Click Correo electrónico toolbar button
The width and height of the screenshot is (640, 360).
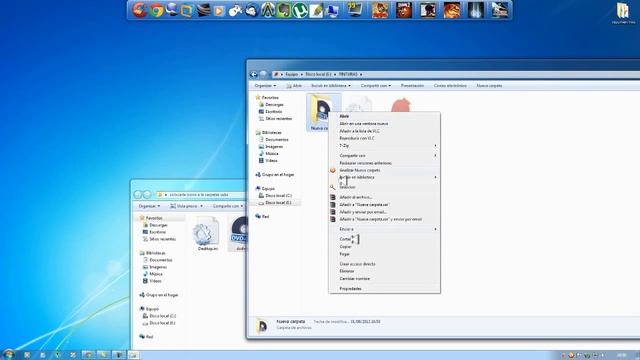point(450,86)
